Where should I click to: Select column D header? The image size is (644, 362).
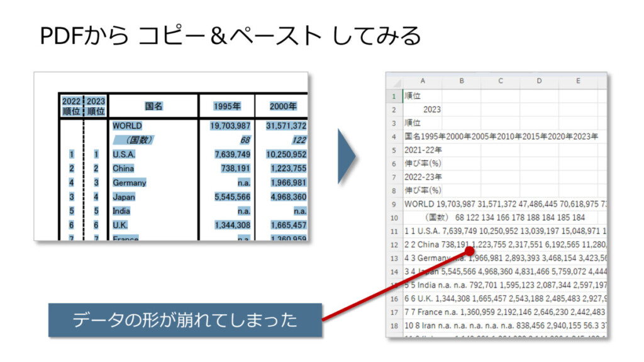point(539,81)
